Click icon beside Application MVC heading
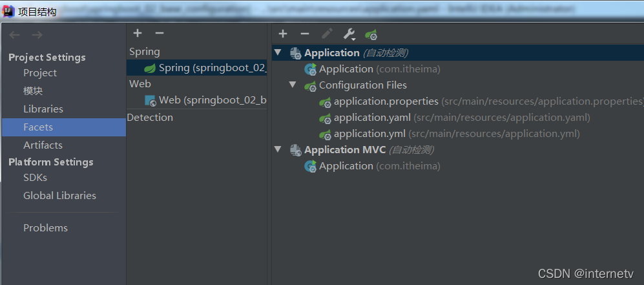Image resolution: width=644 pixels, height=285 pixels. click(x=296, y=151)
